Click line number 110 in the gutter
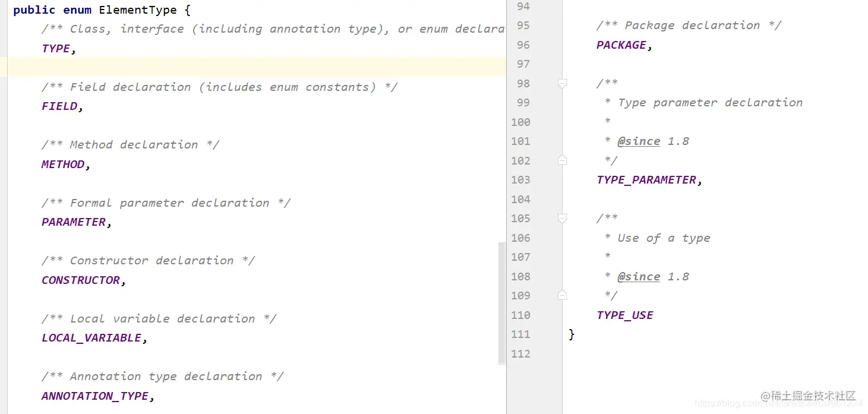Screen dimensions: 868x414 pyautogui.click(x=520, y=315)
